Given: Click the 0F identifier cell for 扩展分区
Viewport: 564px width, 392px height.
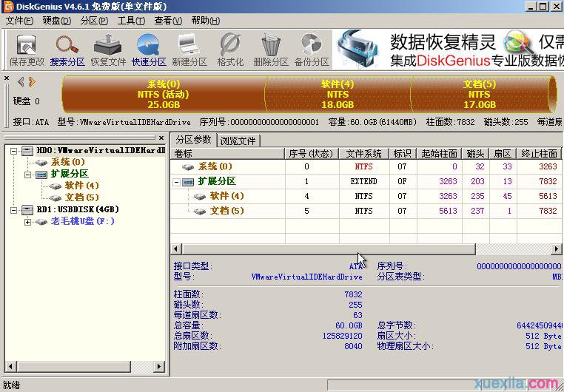Looking at the screenshot, I should pyautogui.click(x=402, y=182).
